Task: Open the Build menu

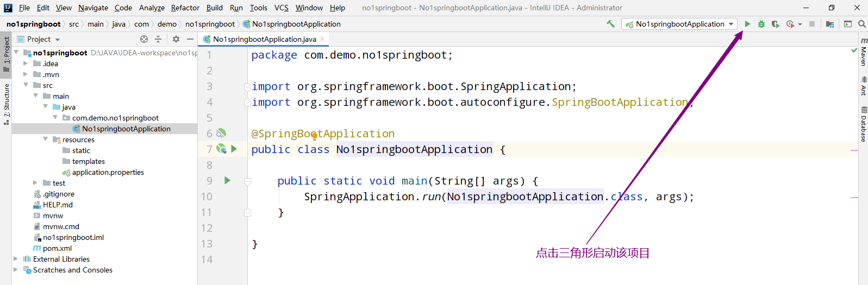Action: click(x=215, y=8)
